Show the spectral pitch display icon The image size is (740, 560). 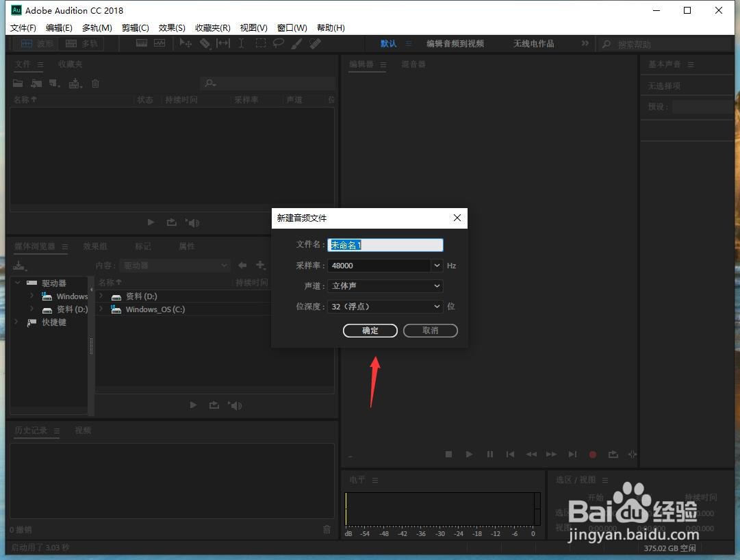160,43
